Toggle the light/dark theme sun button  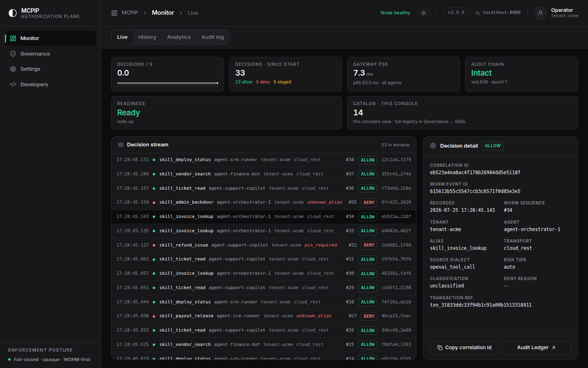(x=423, y=13)
